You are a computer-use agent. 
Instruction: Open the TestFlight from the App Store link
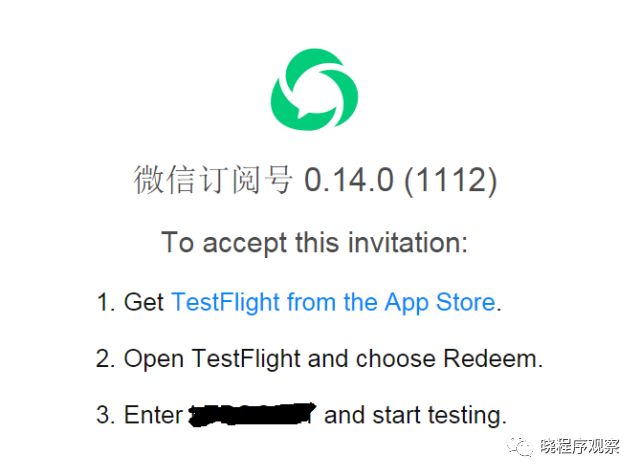point(333,302)
